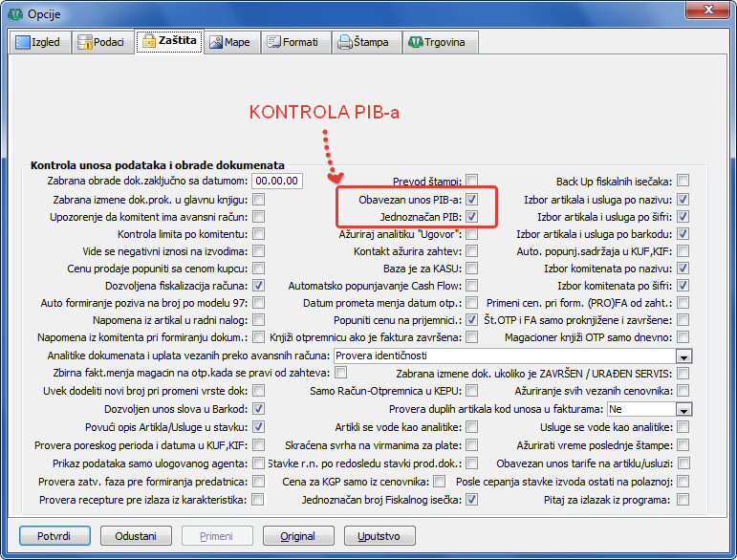The height and width of the screenshot is (560, 737).
Task: Click the padlock icon on Zaštita tab
Action: [x=148, y=41]
